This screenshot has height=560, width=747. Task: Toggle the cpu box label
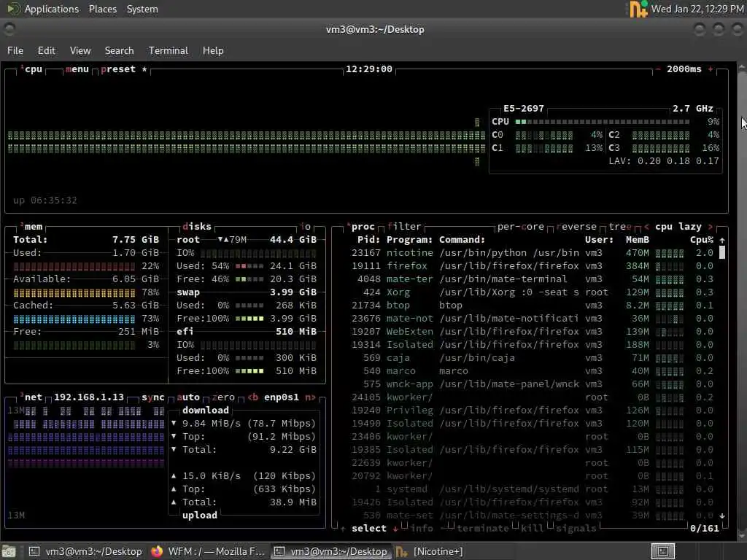click(x=32, y=69)
